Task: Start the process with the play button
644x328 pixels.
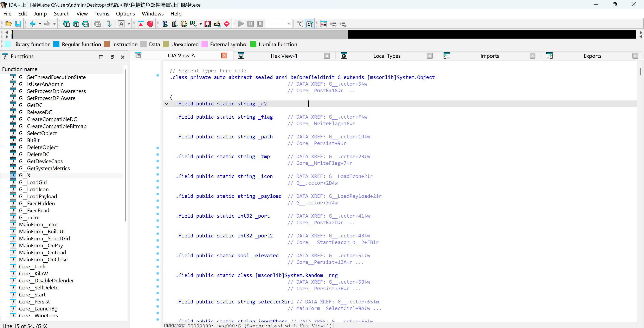Action: click(241, 24)
